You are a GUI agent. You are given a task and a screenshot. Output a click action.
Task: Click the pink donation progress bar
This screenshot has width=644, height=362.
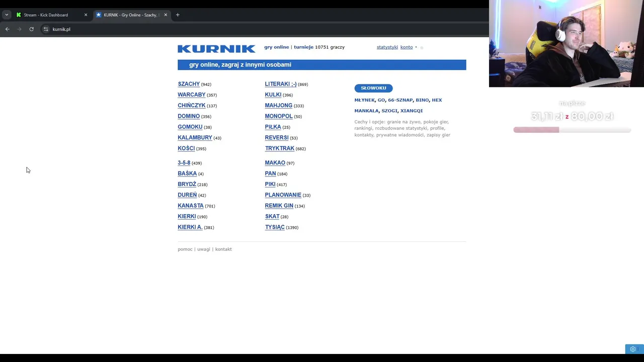572,130
